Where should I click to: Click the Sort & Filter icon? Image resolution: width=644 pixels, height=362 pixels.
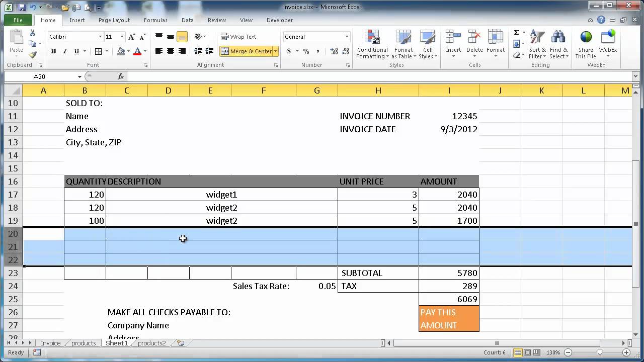537,45
